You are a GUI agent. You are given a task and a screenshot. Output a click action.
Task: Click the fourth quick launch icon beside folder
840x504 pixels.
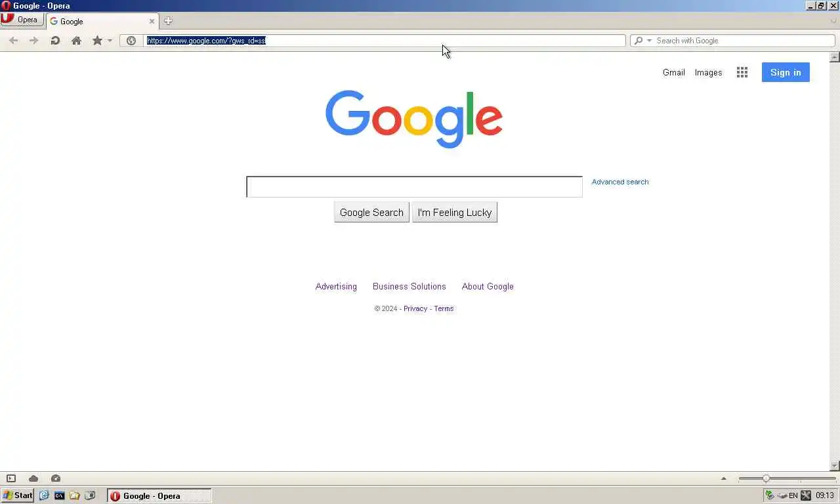[91, 495]
